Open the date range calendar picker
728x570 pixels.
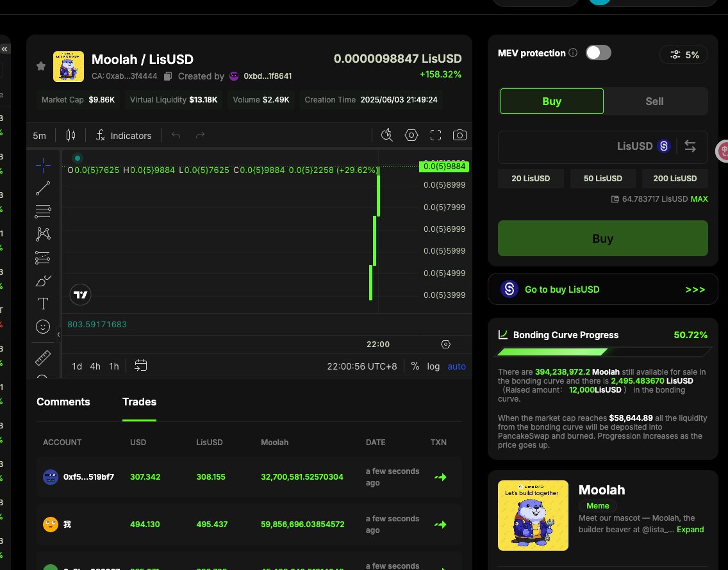point(140,366)
